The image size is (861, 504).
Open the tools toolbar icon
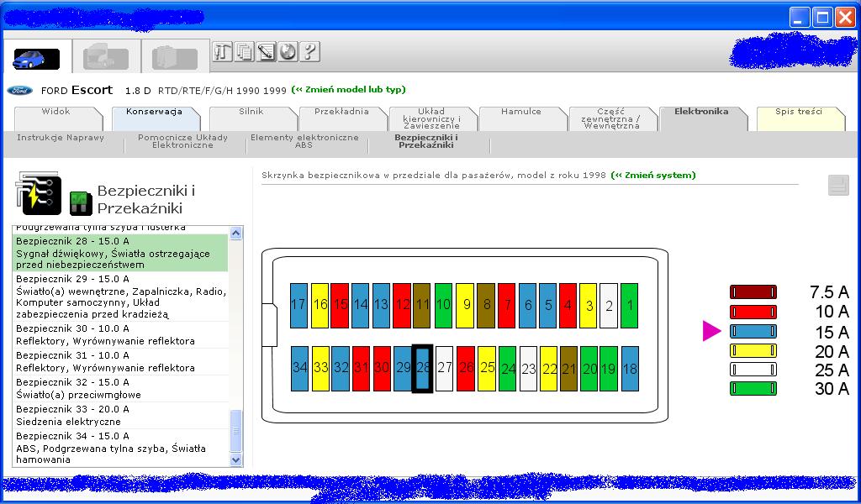pyautogui.click(x=222, y=52)
